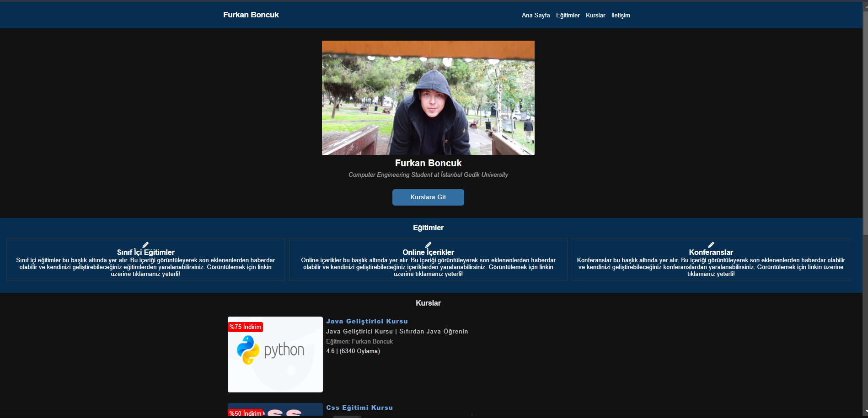Image resolution: width=868 pixels, height=418 pixels.
Task: Open the İletişim menu item
Action: pyautogui.click(x=621, y=15)
